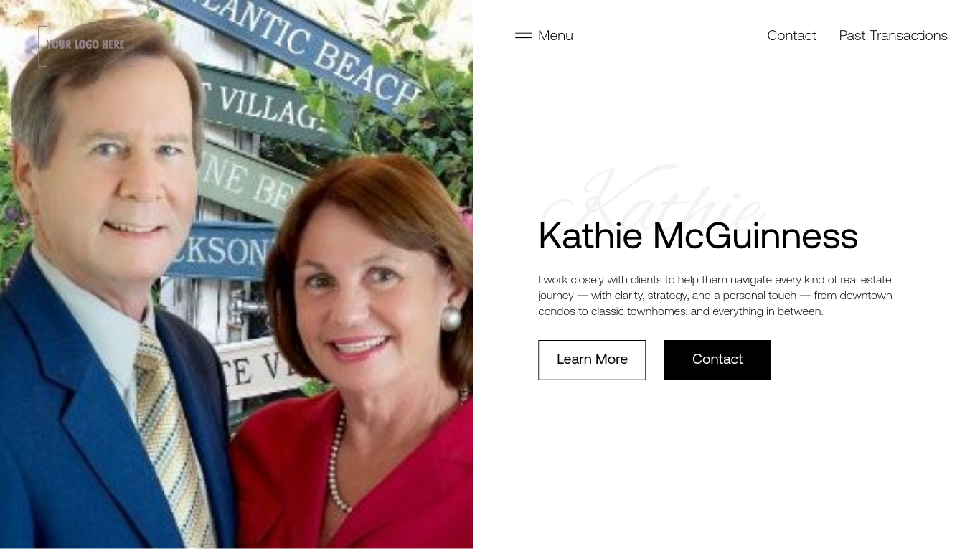The width and height of the screenshot is (980, 551).
Task: Click the woman's pearl earring in photo
Action: [x=451, y=317]
